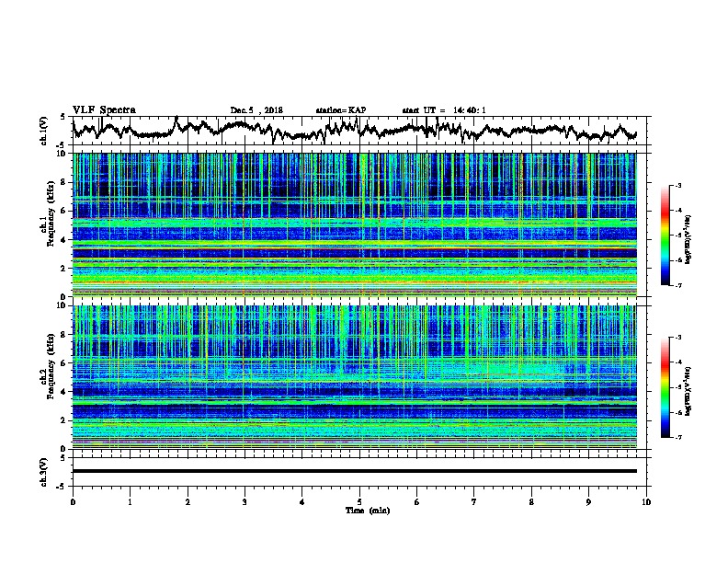
Task: Click the ch.2 colorbar "log(PSD)(V²/Hz)" label
Action: tap(688, 391)
